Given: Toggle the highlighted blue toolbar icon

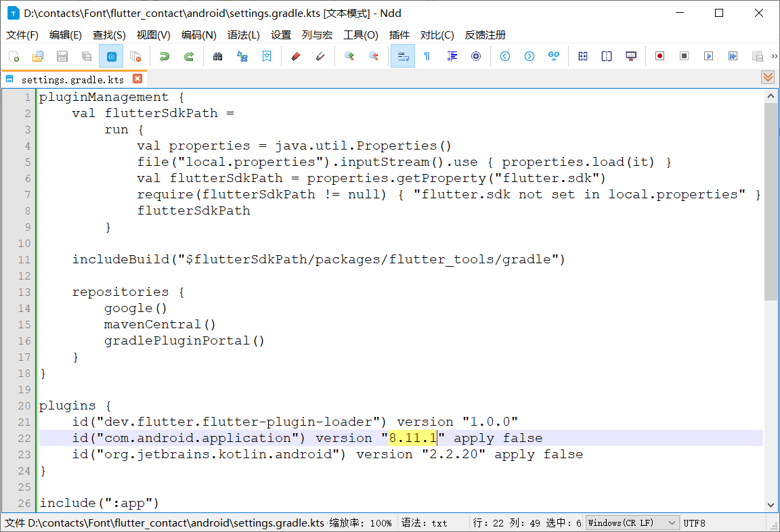Looking at the screenshot, I should (x=111, y=56).
